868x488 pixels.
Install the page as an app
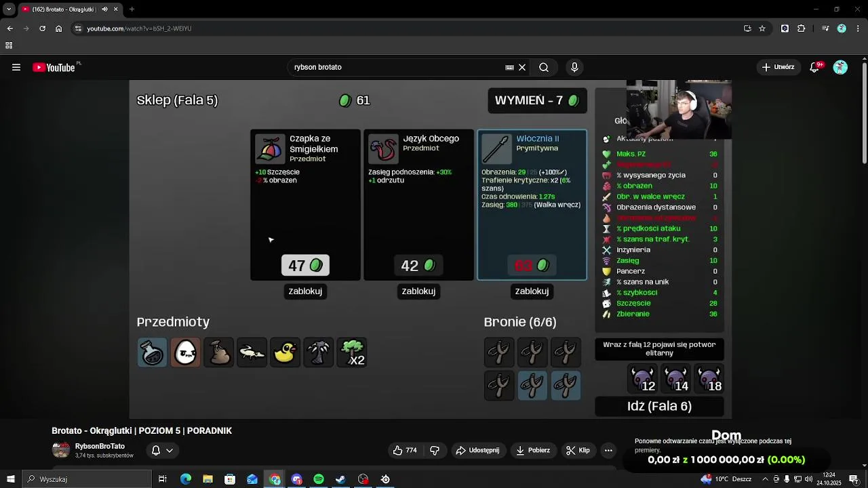pyautogui.click(x=747, y=28)
